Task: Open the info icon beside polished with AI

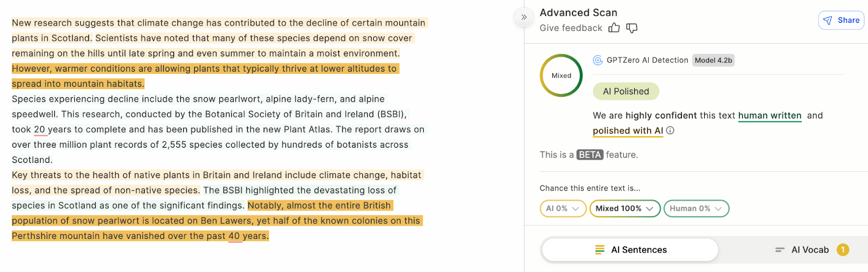Action: [671, 130]
